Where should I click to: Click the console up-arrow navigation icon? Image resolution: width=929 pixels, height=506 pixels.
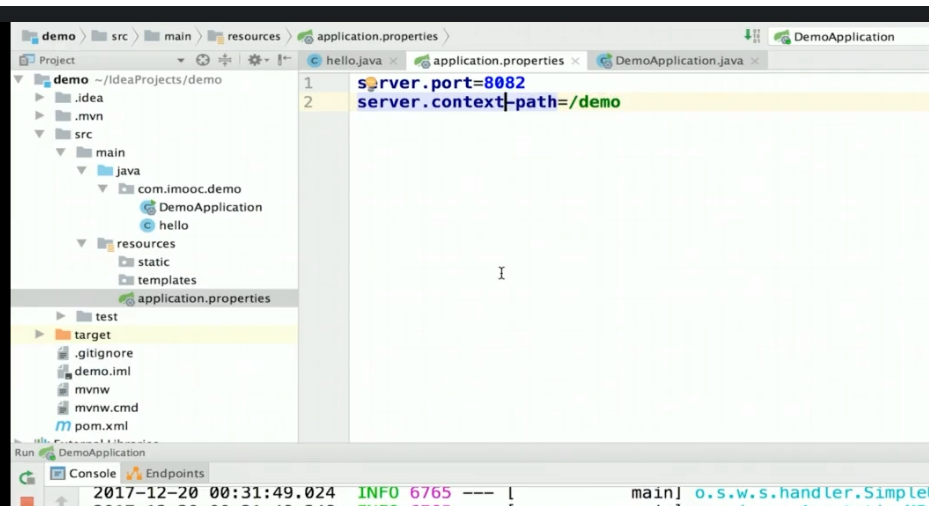(x=62, y=501)
